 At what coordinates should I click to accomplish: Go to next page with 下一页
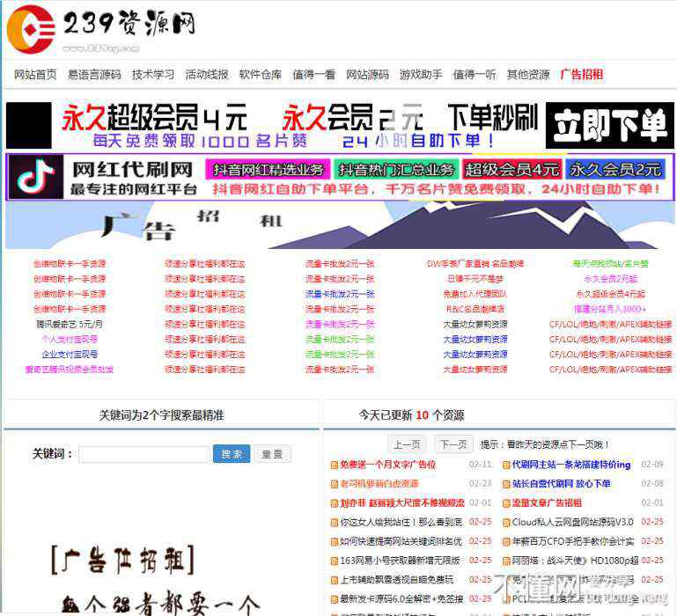[x=453, y=444]
